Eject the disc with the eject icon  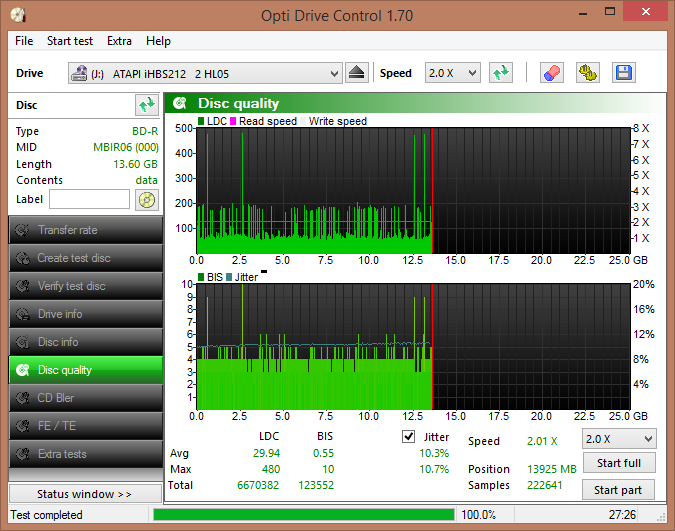[x=356, y=73]
